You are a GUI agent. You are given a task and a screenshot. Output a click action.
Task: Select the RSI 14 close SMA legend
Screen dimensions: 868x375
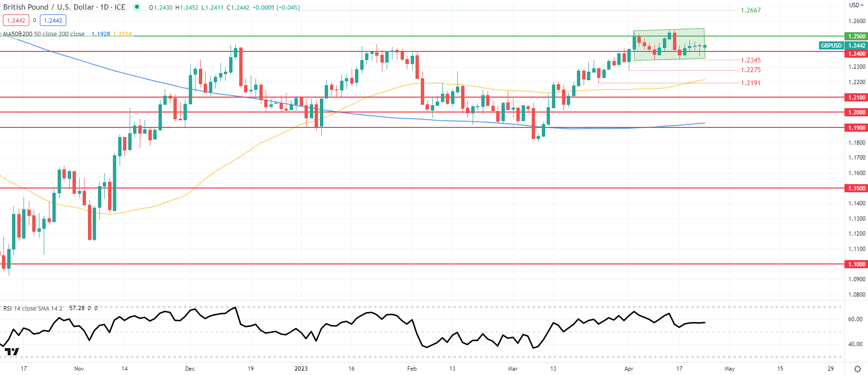click(x=33, y=308)
